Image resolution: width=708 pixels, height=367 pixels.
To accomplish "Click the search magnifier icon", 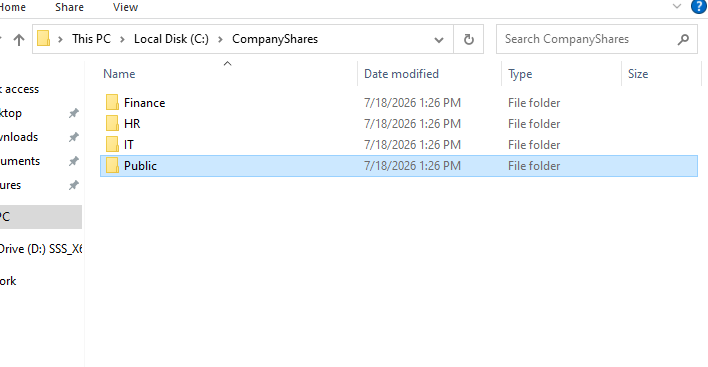I will (683, 39).
